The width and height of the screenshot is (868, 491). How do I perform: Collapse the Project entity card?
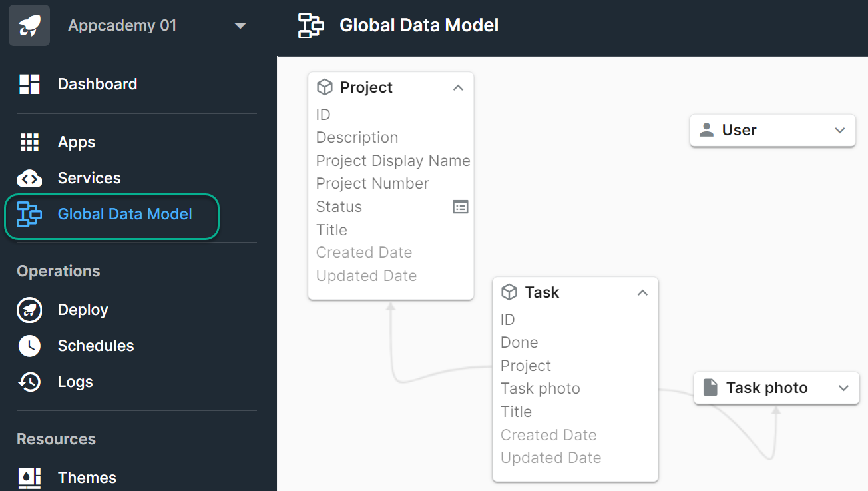coord(458,87)
